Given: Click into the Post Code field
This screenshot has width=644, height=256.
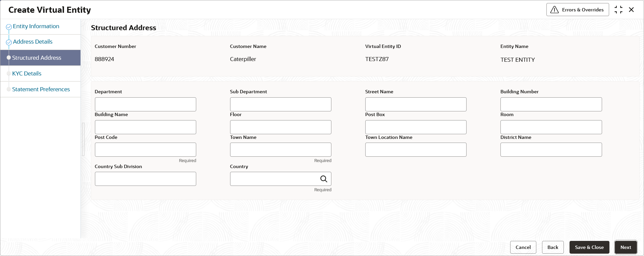Looking at the screenshot, I should (145, 150).
